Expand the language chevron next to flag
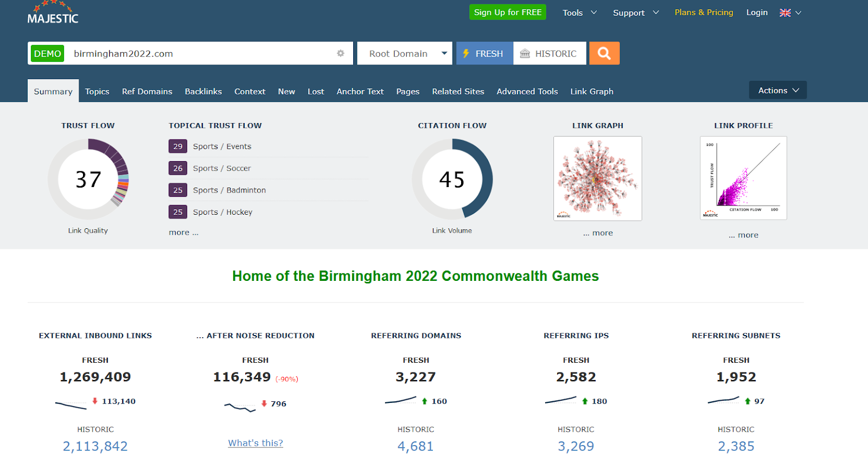This screenshot has height=456, width=868. tap(798, 12)
